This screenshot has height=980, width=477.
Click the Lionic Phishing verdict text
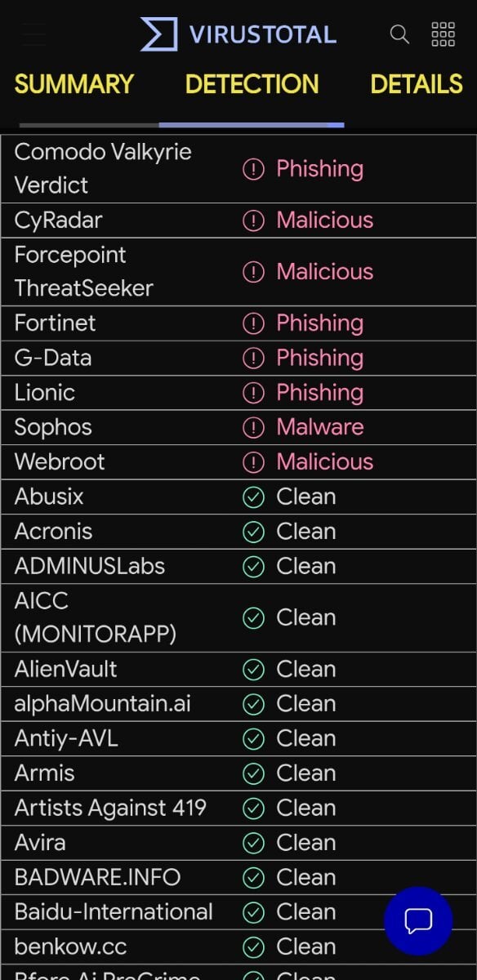(319, 393)
